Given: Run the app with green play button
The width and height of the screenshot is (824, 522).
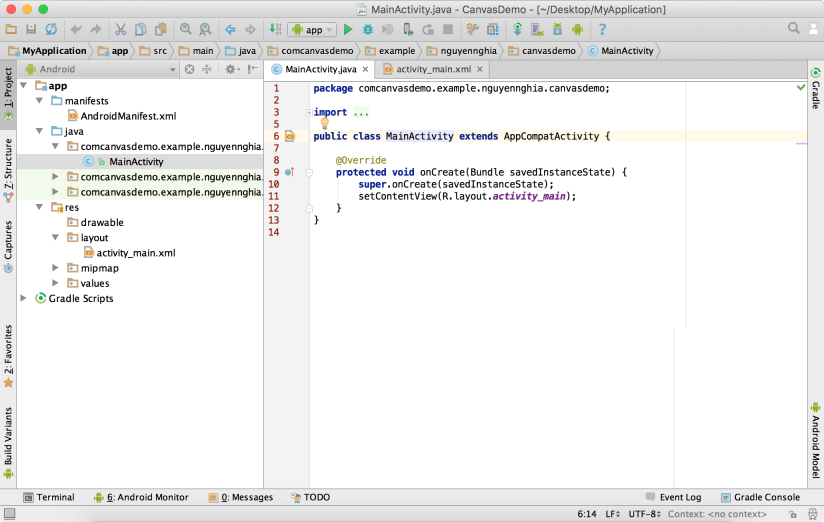Looking at the screenshot, I should (348, 29).
